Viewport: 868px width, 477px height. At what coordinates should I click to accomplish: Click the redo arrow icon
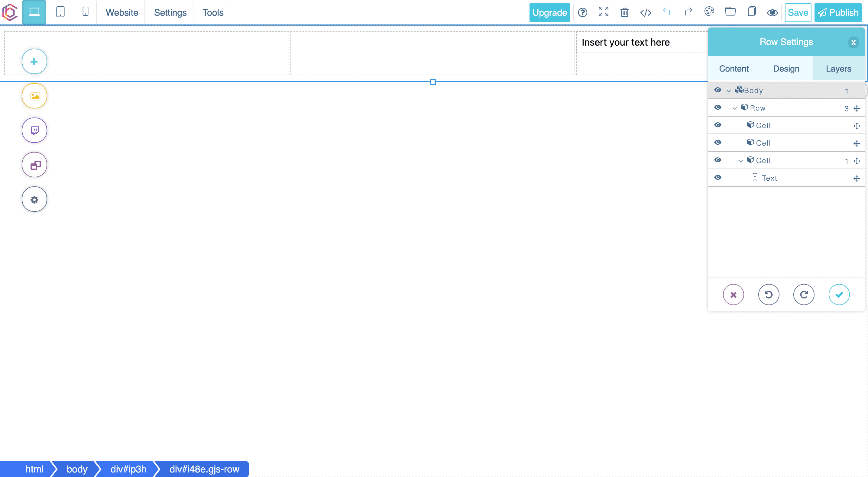point(688,12)
